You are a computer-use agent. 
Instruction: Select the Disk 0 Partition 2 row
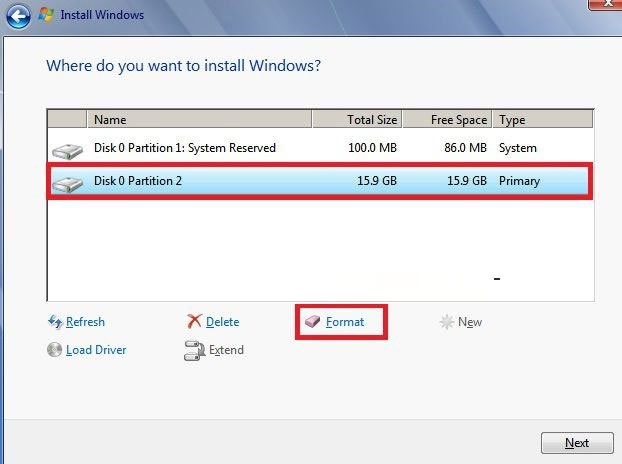pos(320,181)
